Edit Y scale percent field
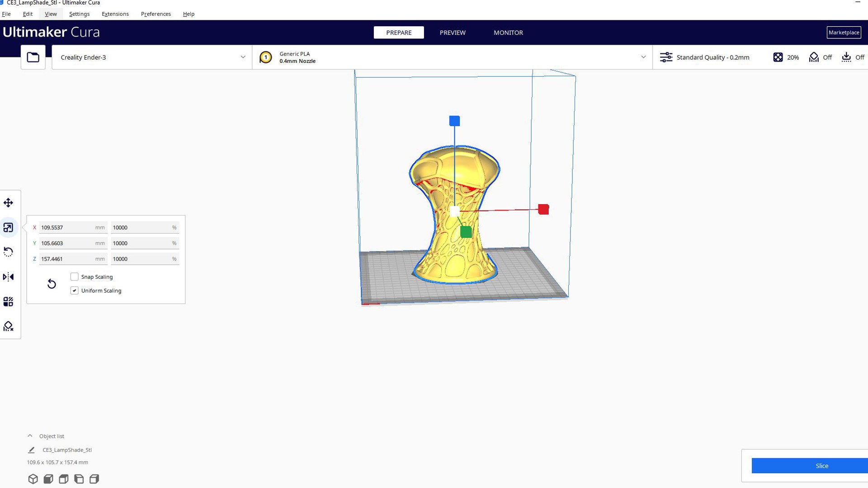The image size is (868, 488). [x=145, y=244]
